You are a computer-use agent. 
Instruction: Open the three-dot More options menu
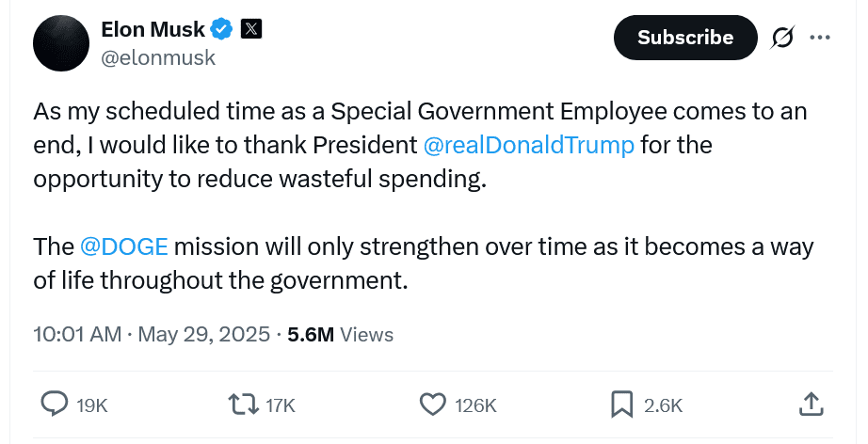[820, 38]
